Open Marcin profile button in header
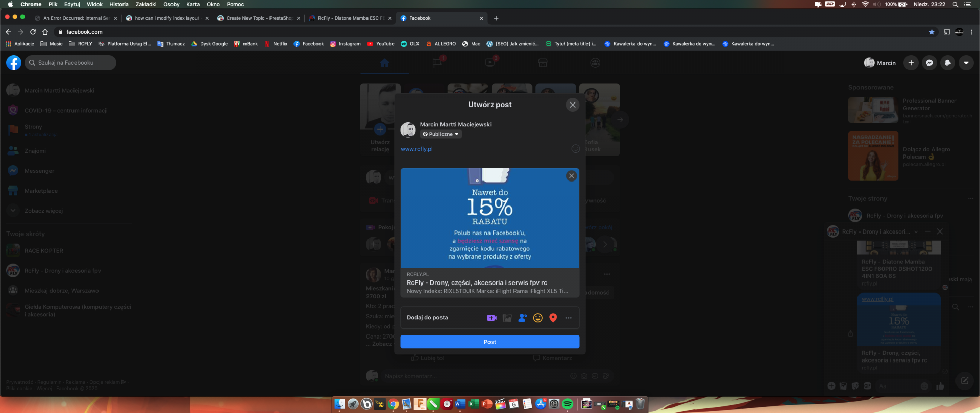The height and width of the screenshot is (413, 980). coord(880,63)
